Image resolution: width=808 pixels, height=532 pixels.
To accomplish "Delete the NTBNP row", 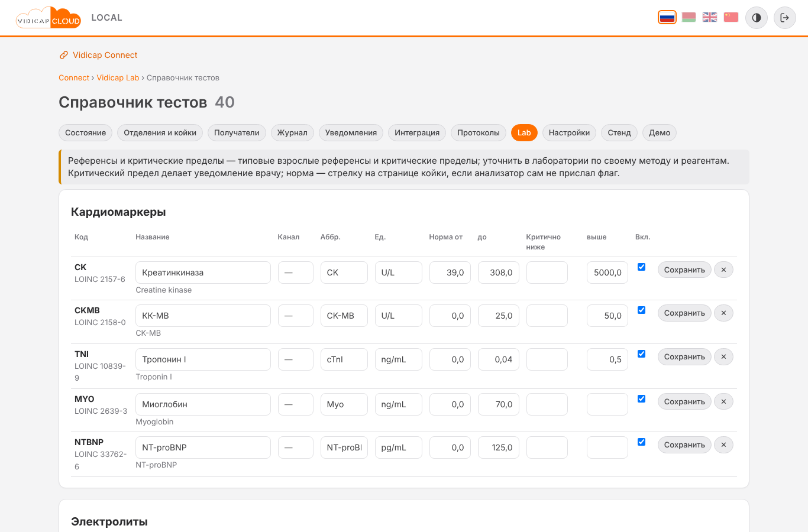I will point(723,445).
